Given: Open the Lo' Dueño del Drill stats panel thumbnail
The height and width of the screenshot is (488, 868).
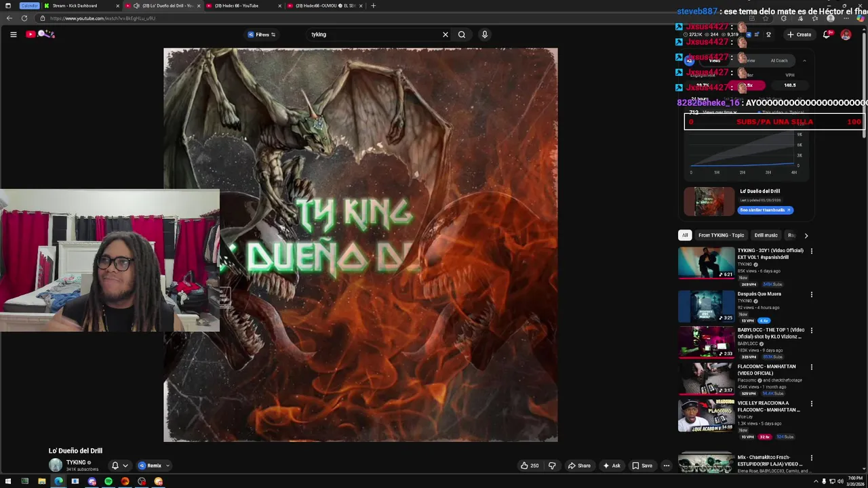Looking at the screenshot, I should [x=709, y=201].
